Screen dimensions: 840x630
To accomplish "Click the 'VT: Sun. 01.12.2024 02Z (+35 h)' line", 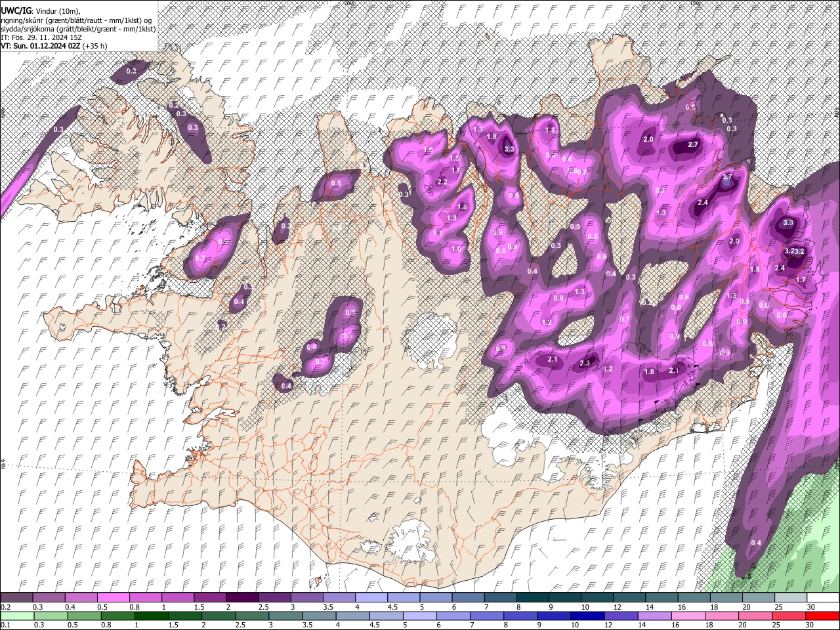I will pos(54,46).
